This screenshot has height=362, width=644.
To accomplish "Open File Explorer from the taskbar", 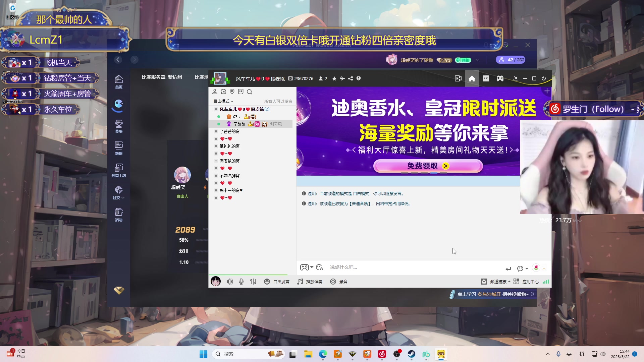I will [x=308, y=354].
